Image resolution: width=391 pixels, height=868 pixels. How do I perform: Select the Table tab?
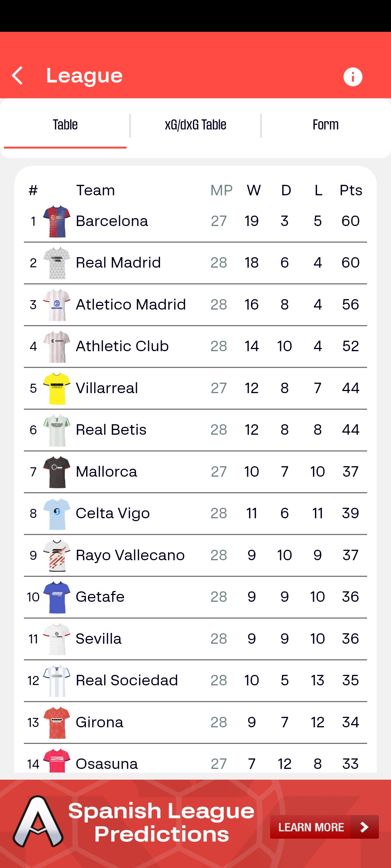(x=65, y=125)
